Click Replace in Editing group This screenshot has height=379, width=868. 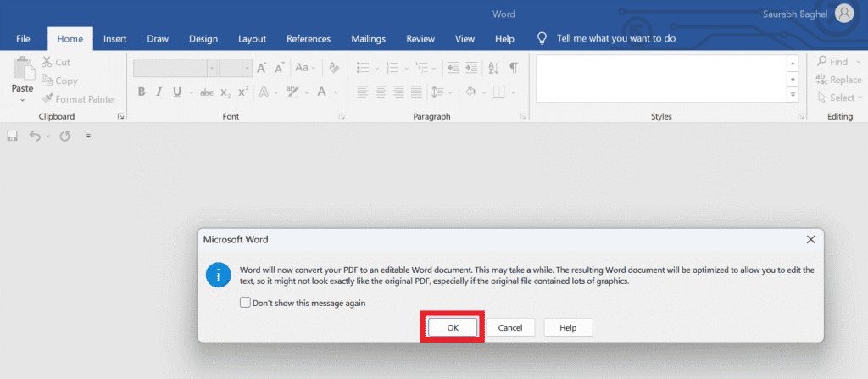(x=838, y=80)
